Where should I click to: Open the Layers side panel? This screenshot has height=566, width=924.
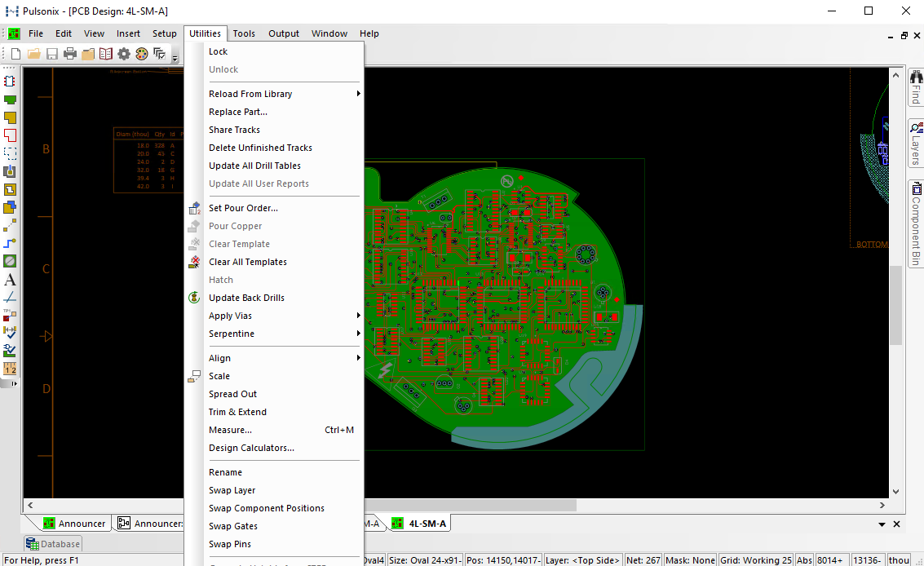coord(916,144)
